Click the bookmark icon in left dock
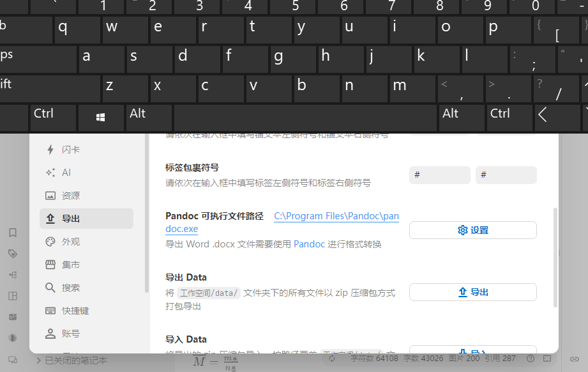The image size is (588, 372). pos(13,233)
